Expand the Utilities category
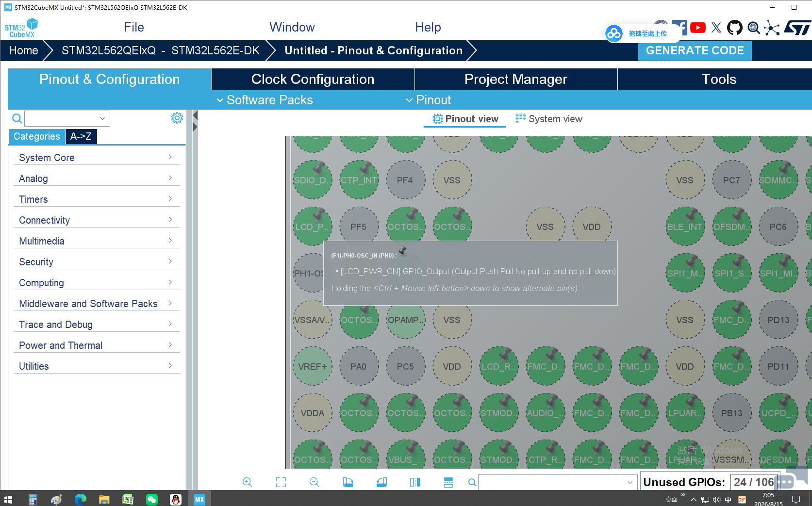 (x=97, y=366)
